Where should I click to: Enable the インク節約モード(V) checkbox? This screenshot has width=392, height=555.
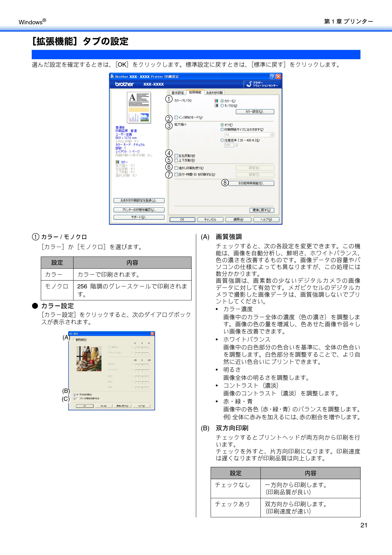click(x=176, y=117)
